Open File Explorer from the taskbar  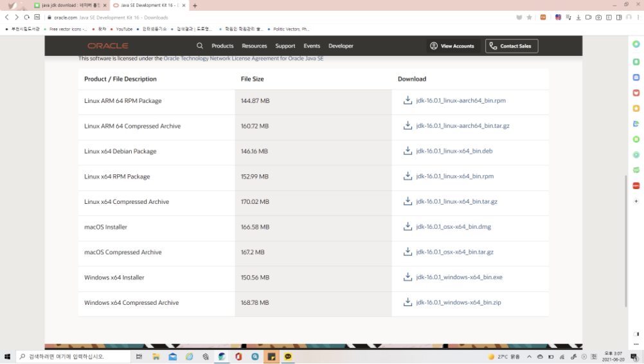156,357
